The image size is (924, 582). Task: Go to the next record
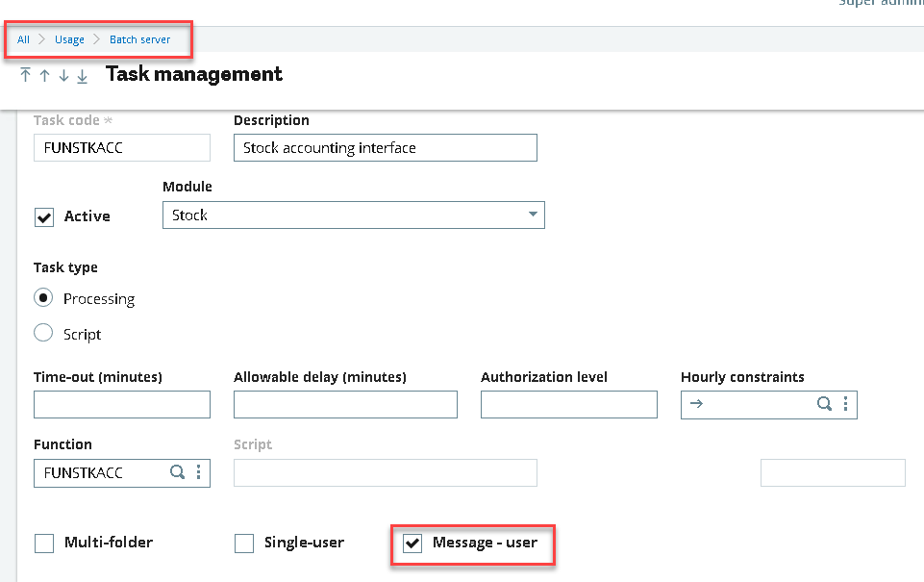pos(62,74)
